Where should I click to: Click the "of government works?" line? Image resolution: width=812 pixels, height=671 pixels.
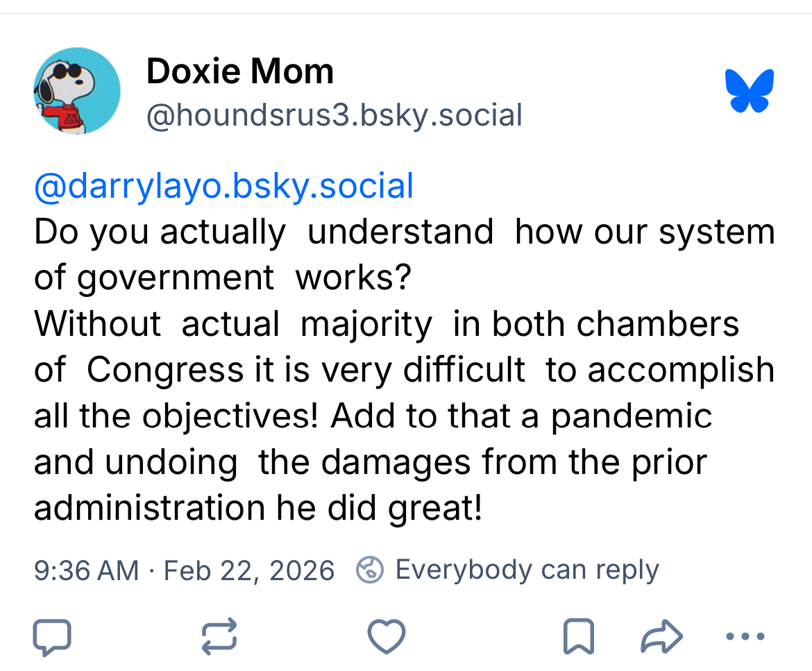(222, 278)
